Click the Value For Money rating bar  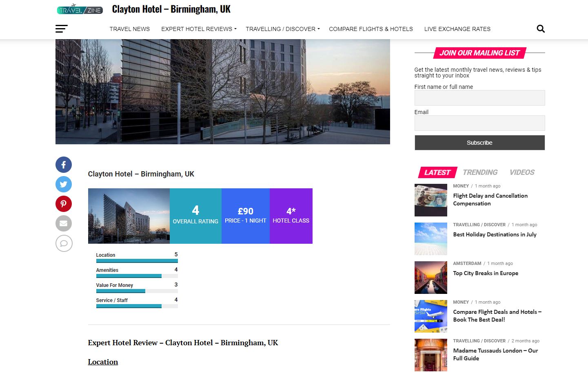[137, 291]
